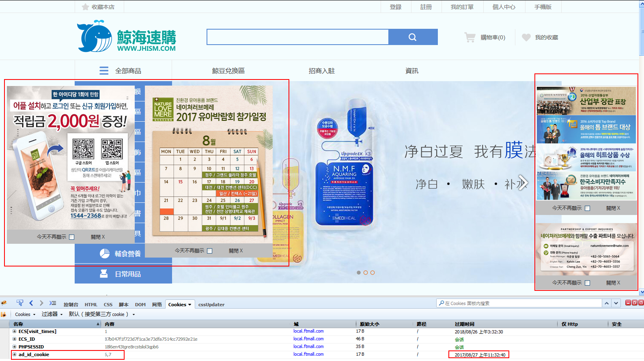This screenshot has width=644, height=361.
Task: Open the 默认 (接受第三方 cookie) dropdown
Action: 102,314
